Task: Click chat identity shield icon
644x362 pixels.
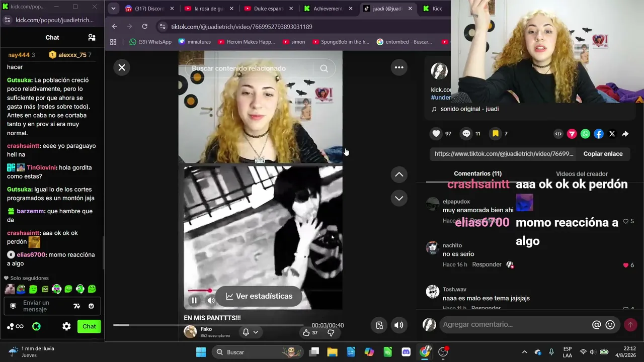Action: pos(13,306)
